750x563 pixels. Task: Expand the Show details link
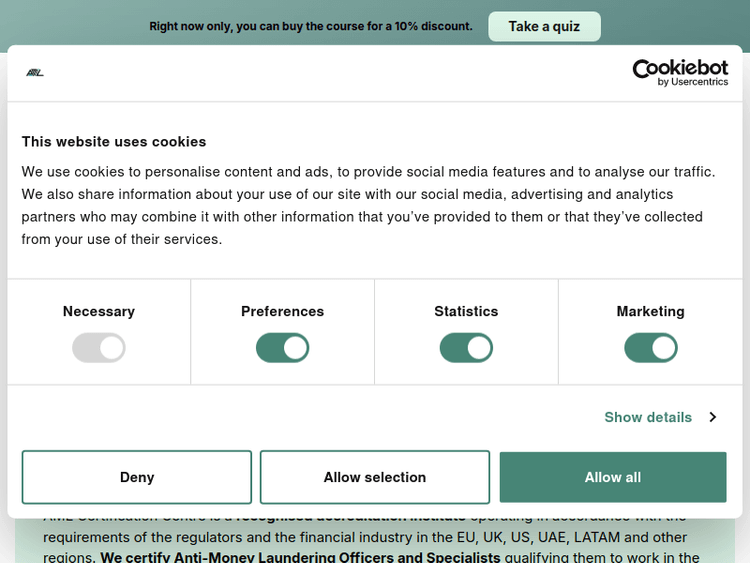click(x=648, y=417)
